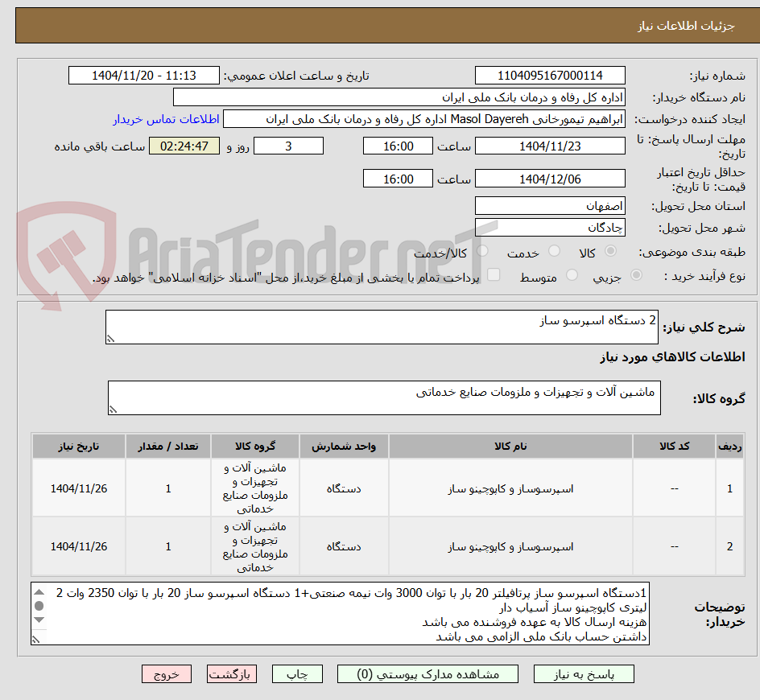Click the تعداد / مقدار column header
This screenshot has height=700, width=760.
tap(168, 447)
